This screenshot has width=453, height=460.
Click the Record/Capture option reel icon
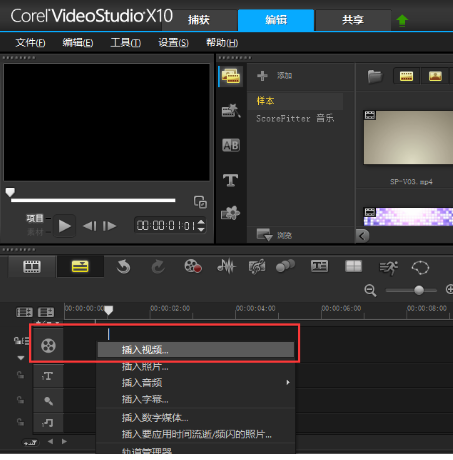tap(193, 266)
